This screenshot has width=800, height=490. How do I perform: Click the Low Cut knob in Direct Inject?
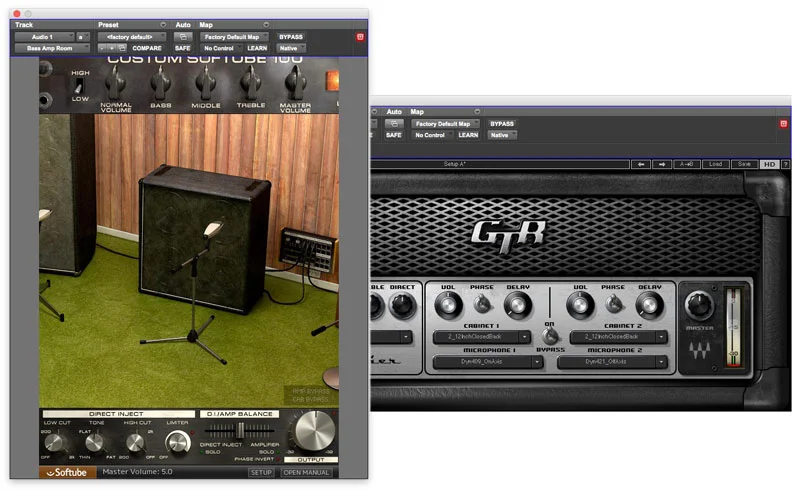pyautogui.click(x=56, y=442)
